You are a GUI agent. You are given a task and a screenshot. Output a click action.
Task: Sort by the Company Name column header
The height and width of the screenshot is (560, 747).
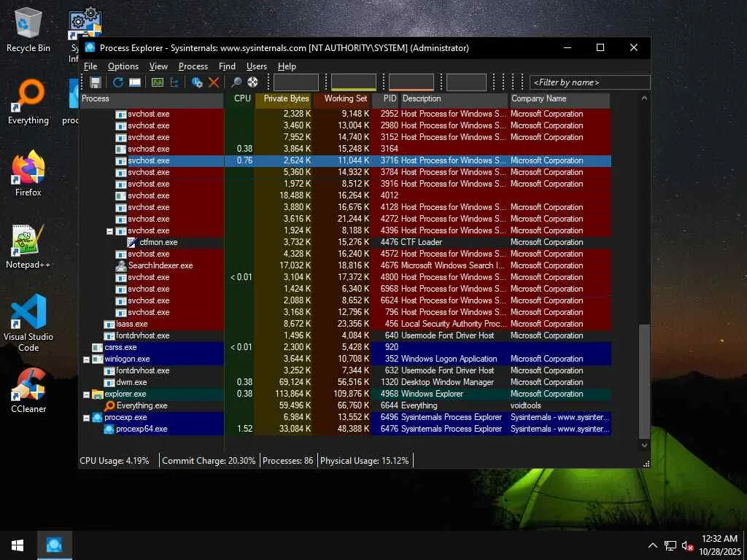coord(560,99)
